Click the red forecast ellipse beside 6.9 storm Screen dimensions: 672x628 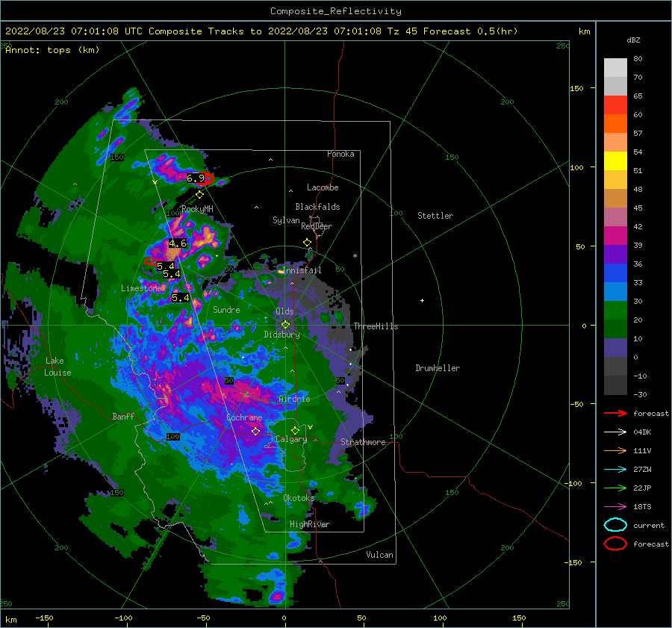click(x=209, y=178)
